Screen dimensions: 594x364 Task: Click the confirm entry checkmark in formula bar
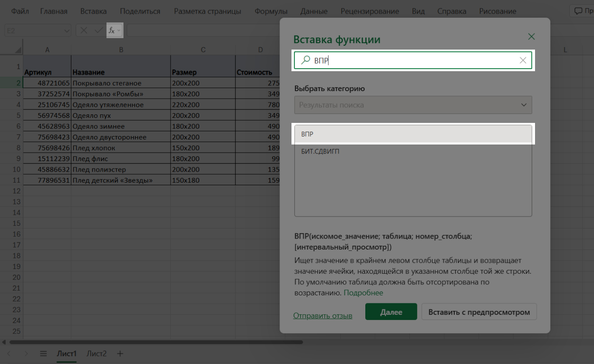click(x=98, y=31)
